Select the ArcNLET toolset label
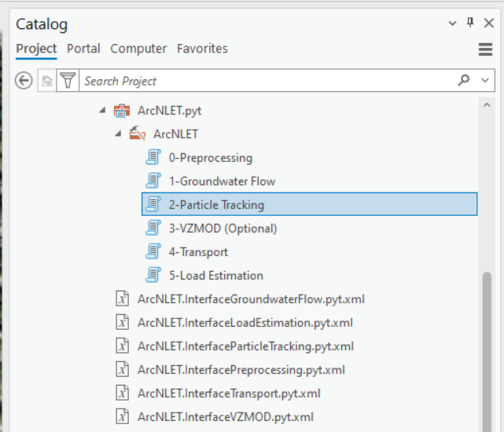Screen dimensions: 504x432 (175, 134)
